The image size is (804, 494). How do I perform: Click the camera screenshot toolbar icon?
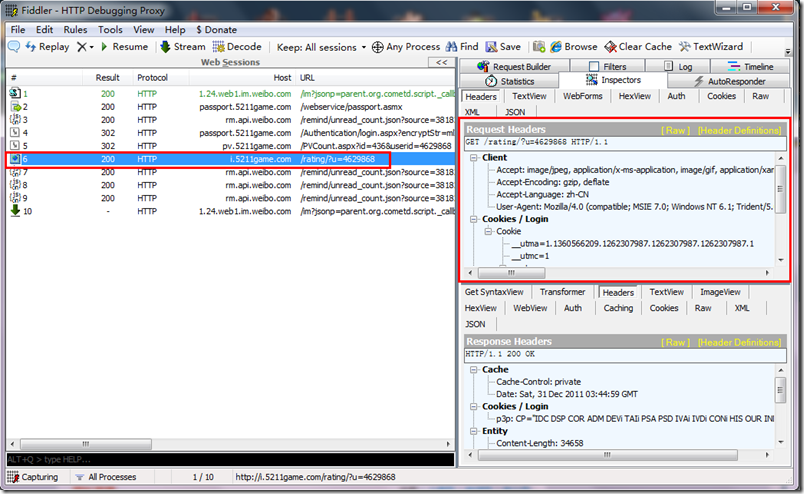(539, 47)
